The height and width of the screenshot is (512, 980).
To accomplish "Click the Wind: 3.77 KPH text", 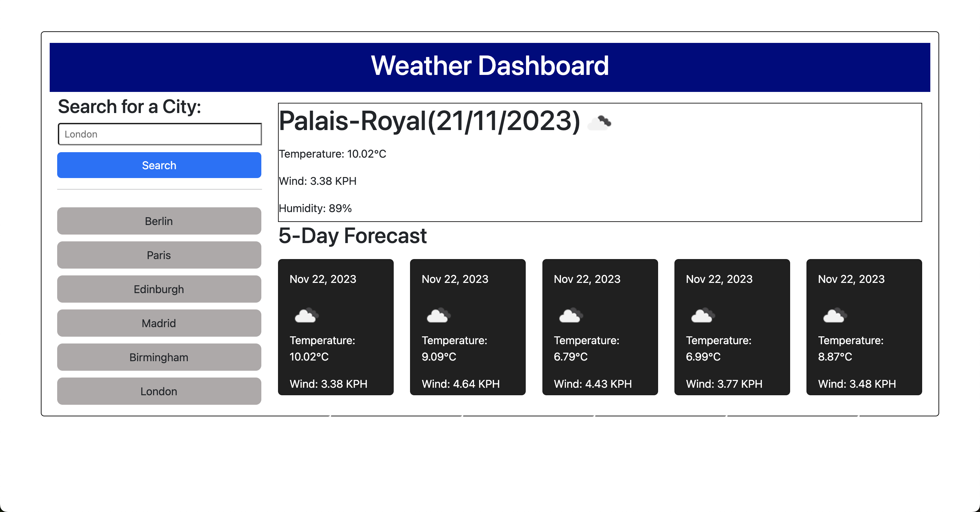I will click(724, 384).
